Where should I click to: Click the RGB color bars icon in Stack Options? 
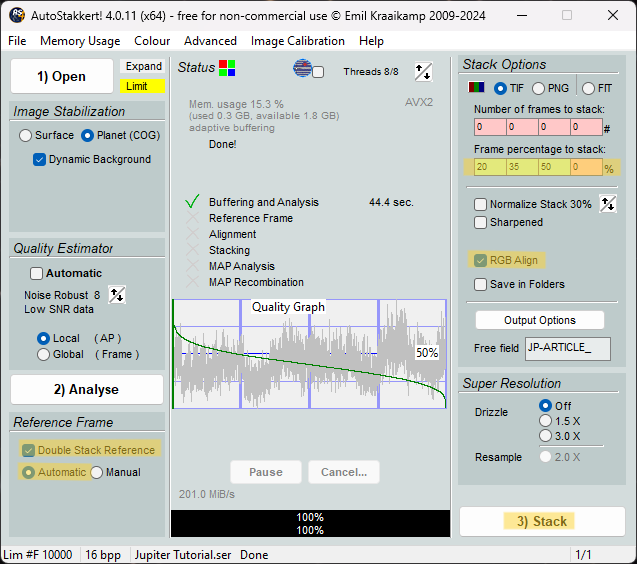[x=476, y=87]
